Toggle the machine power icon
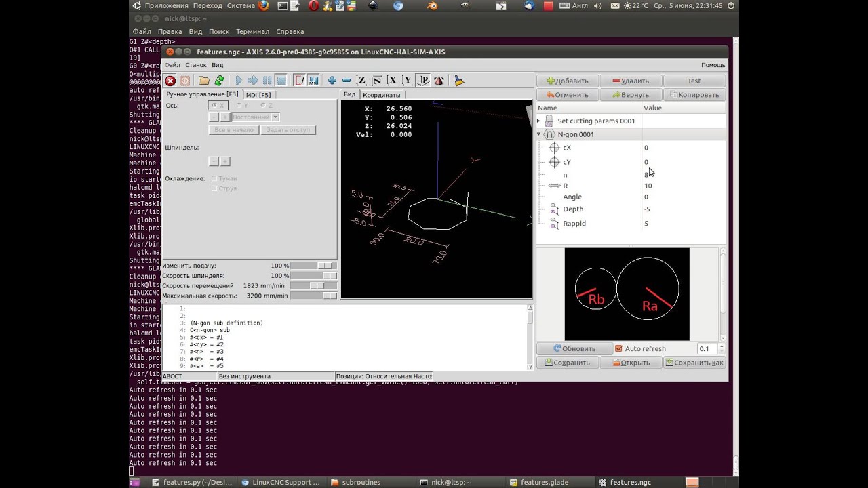The width and height of the screenshot is (868, 488). pos(184,81)
